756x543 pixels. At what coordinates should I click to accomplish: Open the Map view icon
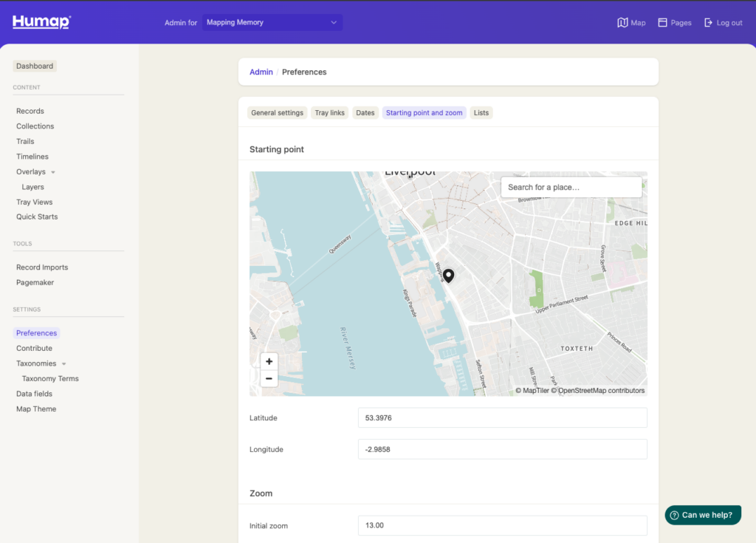tap(622, 23)
